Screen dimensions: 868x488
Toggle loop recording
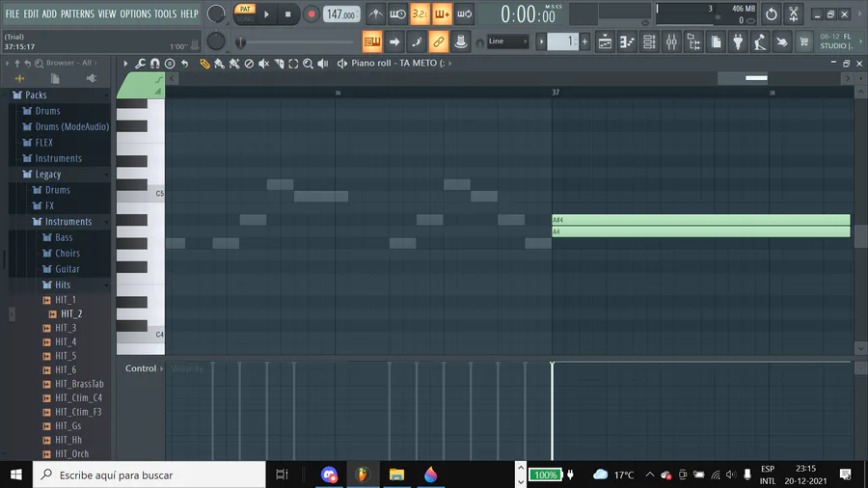point(465,14)
